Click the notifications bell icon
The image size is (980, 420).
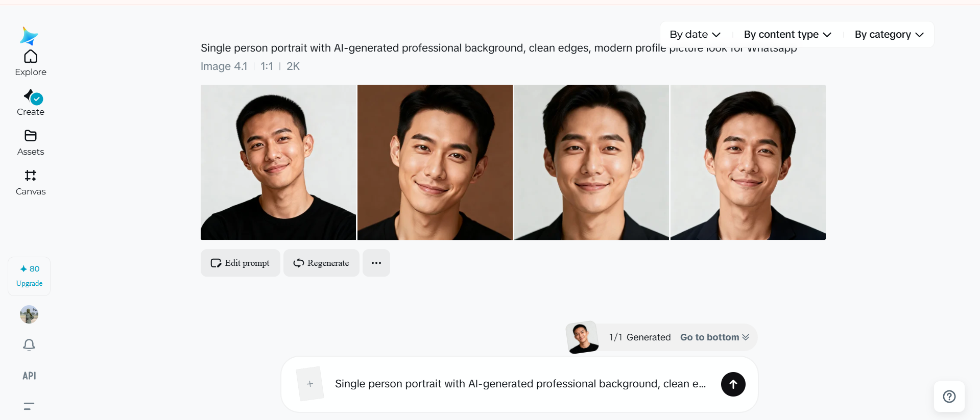(x=29, y=345)
